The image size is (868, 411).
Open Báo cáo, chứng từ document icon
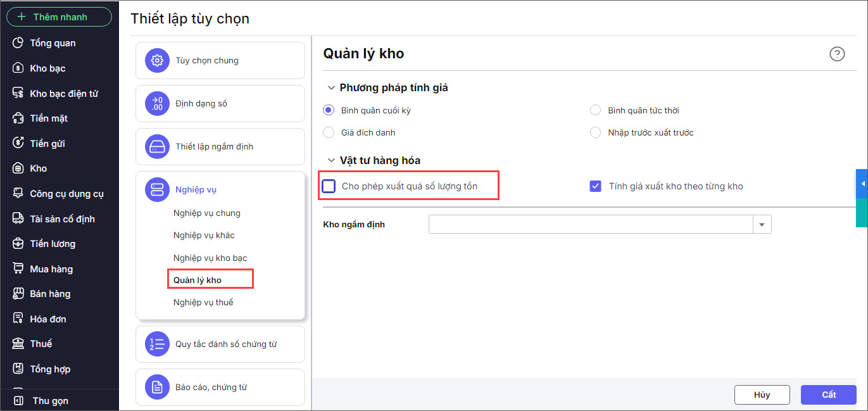click(x=157, y=387)
